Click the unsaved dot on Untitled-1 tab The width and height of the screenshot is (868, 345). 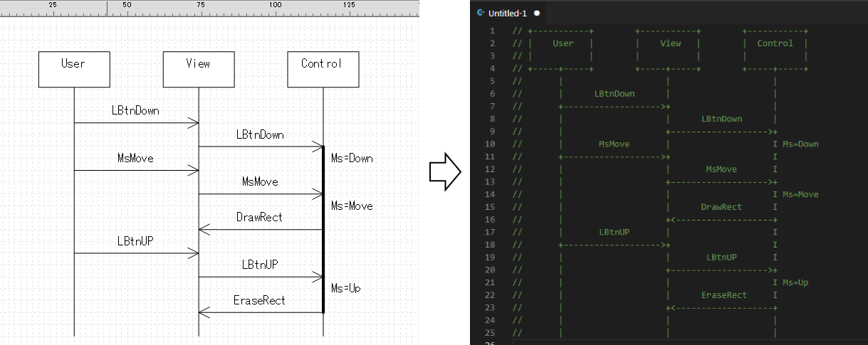[536, 13]
